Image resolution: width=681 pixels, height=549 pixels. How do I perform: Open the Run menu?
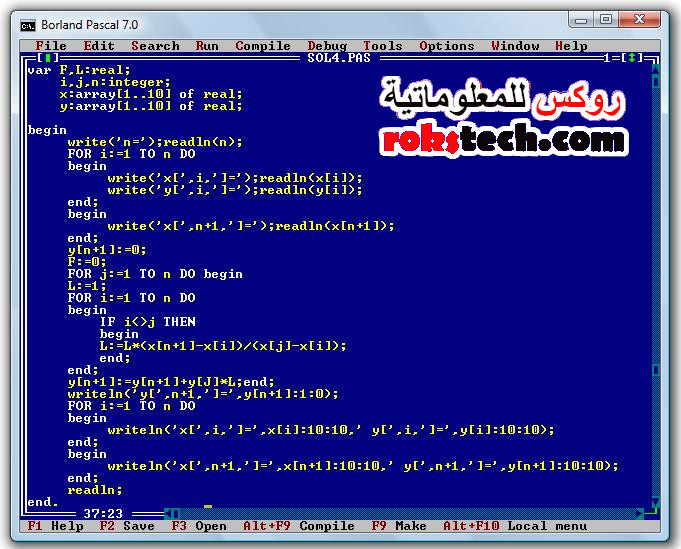point(207,46)
